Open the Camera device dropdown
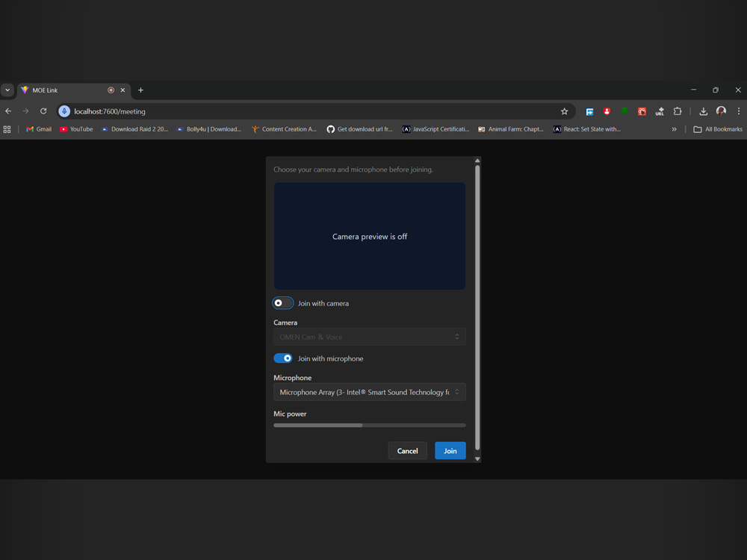The height and width of the screenshot is (560, 747). [x=369, y=337]
